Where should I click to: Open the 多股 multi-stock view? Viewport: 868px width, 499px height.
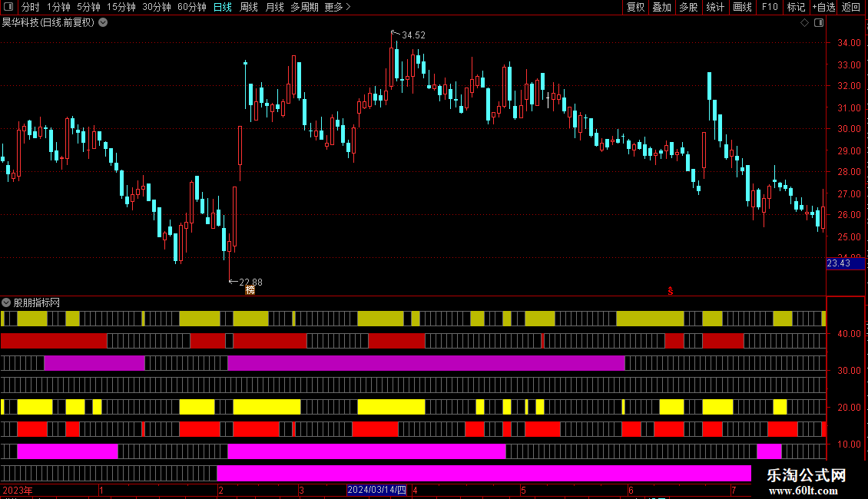click(688, 7)
